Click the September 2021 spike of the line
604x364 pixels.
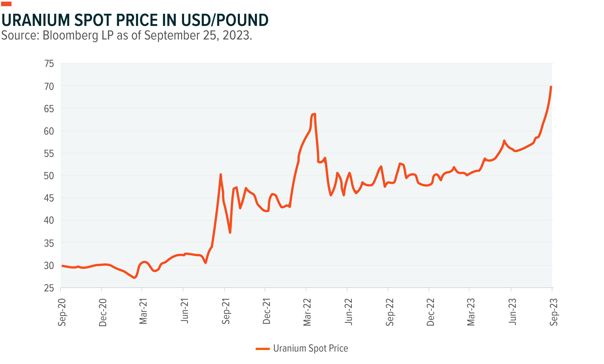click(x=221, y=175)
